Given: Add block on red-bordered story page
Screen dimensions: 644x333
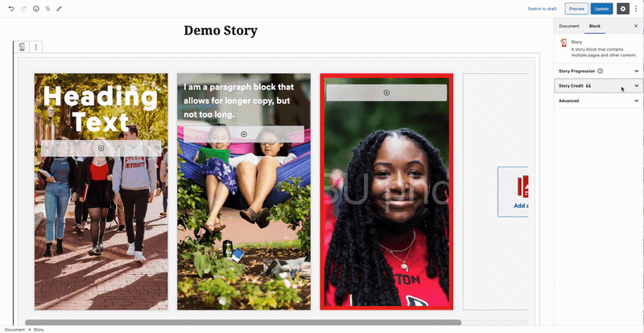Looking at the screenshot, I should (x=386, y=92).
